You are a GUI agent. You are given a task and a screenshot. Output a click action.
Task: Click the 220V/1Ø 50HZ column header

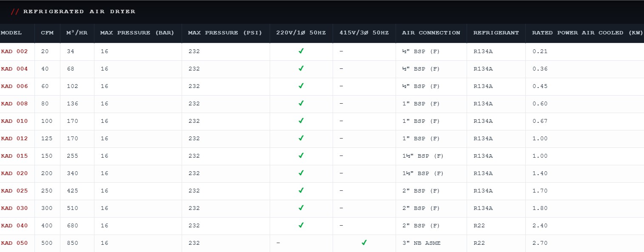coord(301,33)
